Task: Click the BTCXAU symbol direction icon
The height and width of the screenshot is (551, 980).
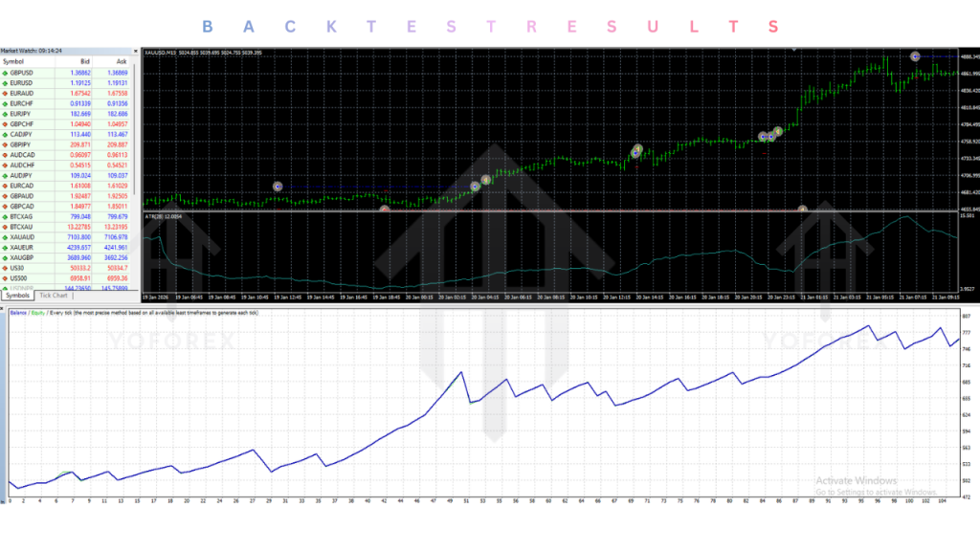Action: tap(6, 227)
